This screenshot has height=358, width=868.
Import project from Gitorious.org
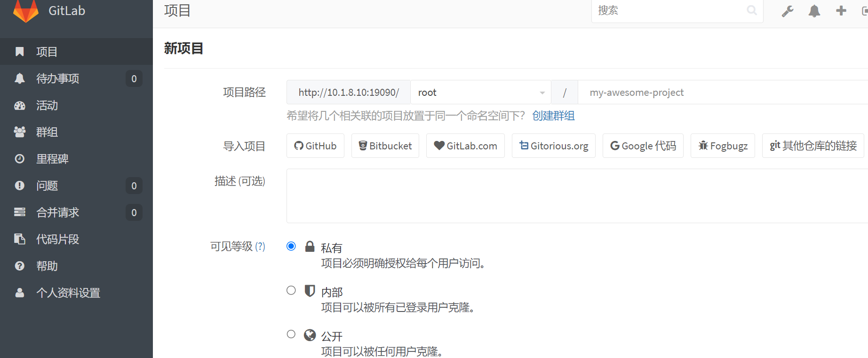(x=554, y=146)
